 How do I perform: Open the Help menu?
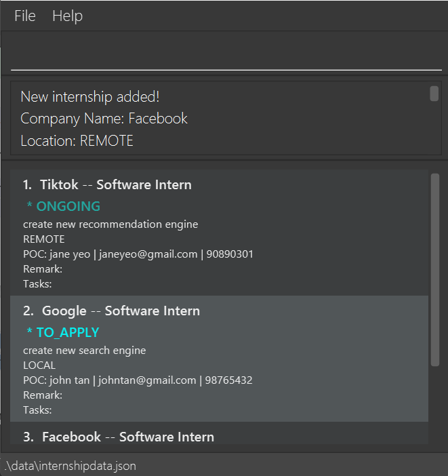[67, 16]
